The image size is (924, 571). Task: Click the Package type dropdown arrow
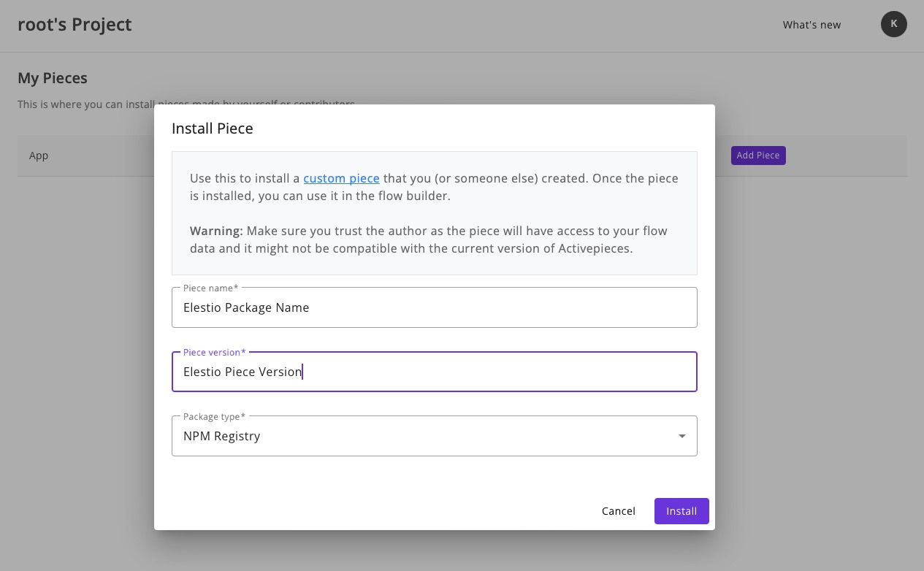coord(681,436)
